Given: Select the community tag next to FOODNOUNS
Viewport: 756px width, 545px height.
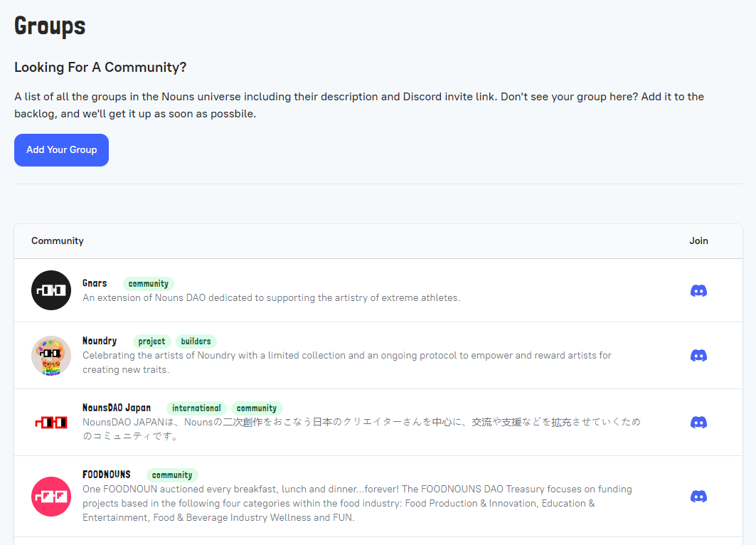Looking at the screenshot, I should click(x=172, y=475).
